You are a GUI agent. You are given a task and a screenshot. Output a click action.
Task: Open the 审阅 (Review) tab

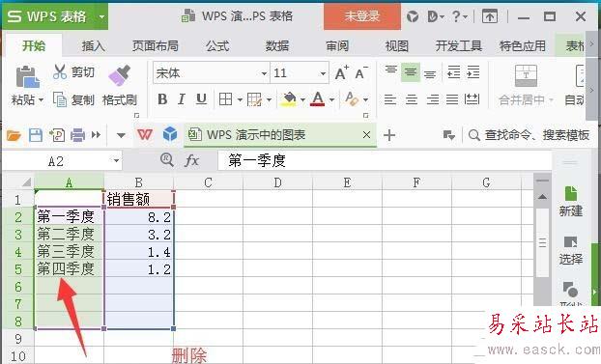click(337, 46)
